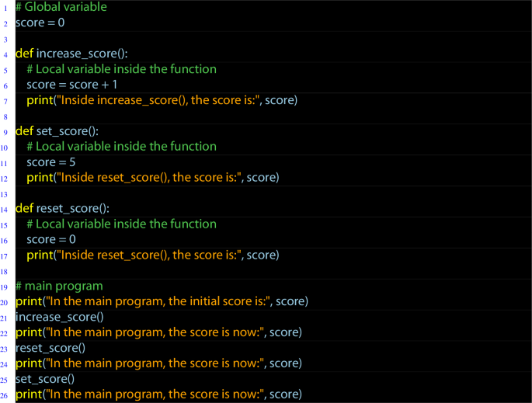Click the "initial score is:" print statement
The height and width of the screenshot is (403, 532).
[x=162, y=301]
